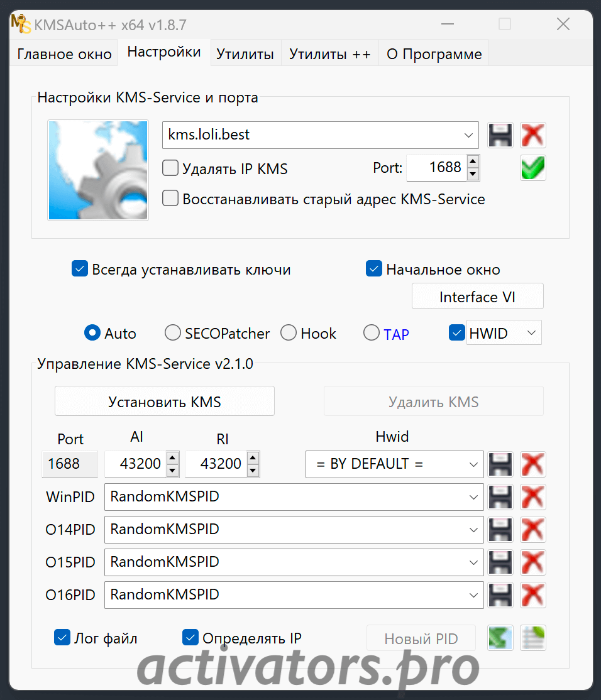Open the О Программе tab

(x=434, y=54)
